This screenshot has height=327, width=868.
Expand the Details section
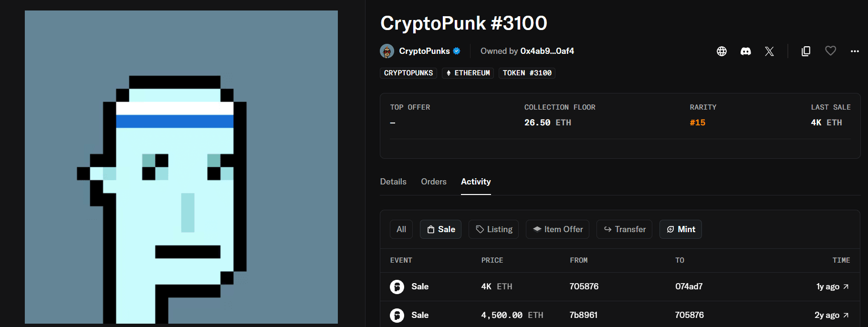393,182
